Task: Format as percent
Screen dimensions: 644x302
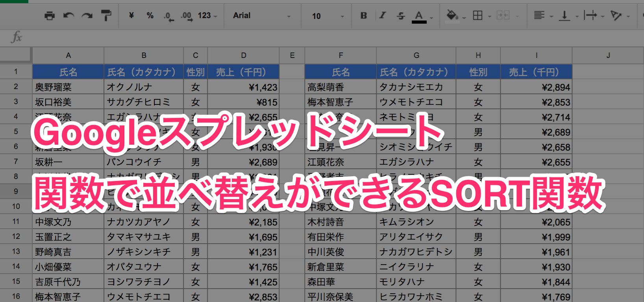Action: (150, 16)
